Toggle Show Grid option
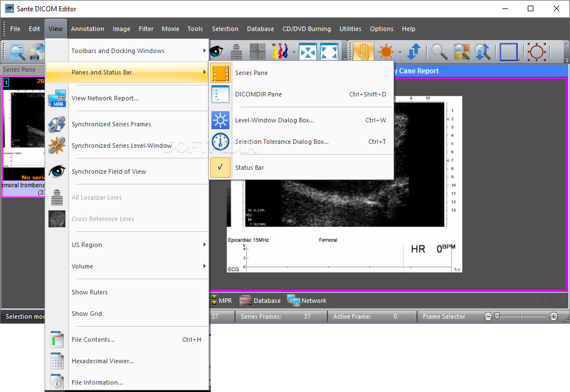This screenshot has height=392, width=570. tap(127, 314)
